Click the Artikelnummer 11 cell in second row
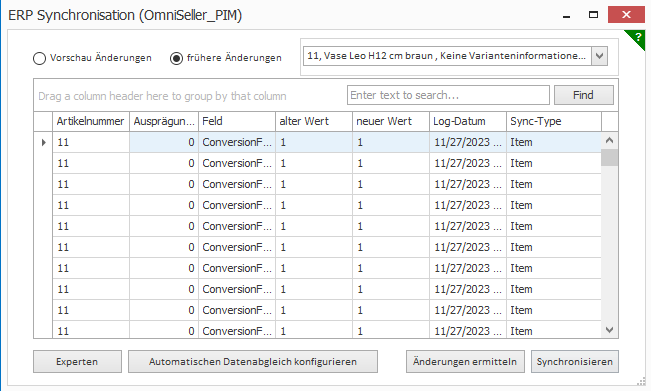Viewport: 651px width, 391px height. (x=91, y=163)
